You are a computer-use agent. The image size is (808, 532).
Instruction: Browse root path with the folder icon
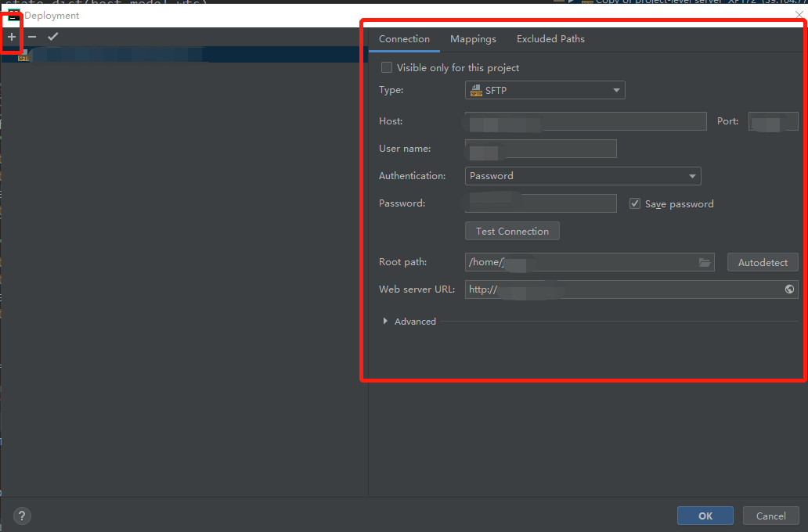(x=705, y=263)
